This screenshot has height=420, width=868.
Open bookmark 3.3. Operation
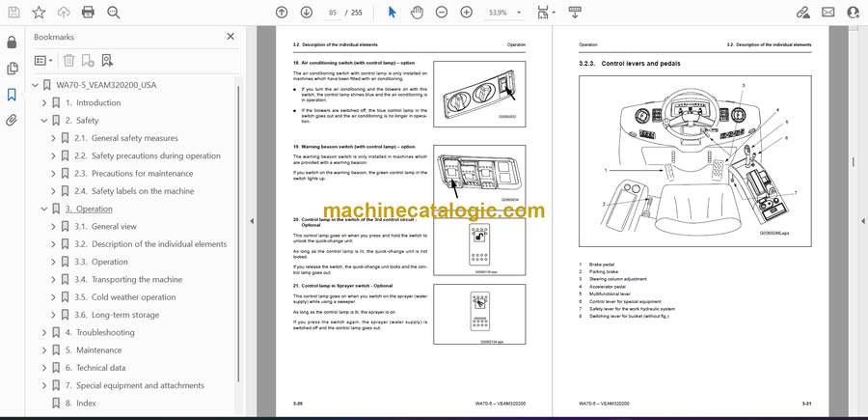tap(100, 262)
